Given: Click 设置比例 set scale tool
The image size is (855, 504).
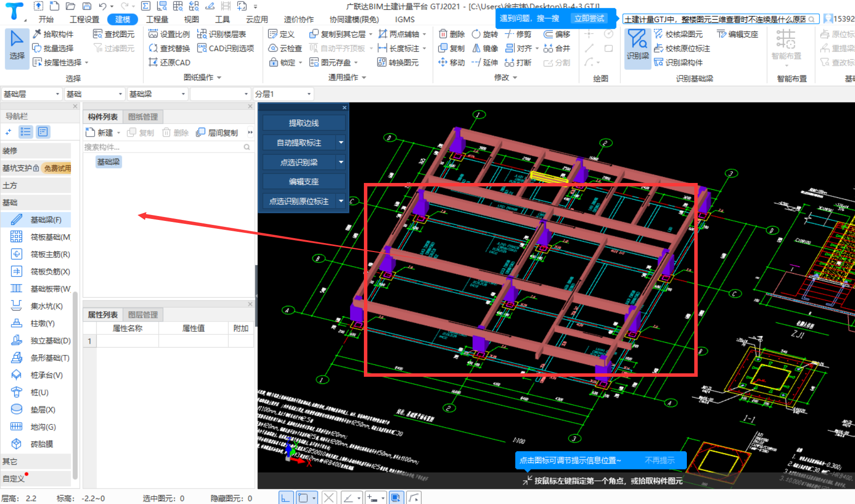Looking at the screenshot, I should coord(169,34).
